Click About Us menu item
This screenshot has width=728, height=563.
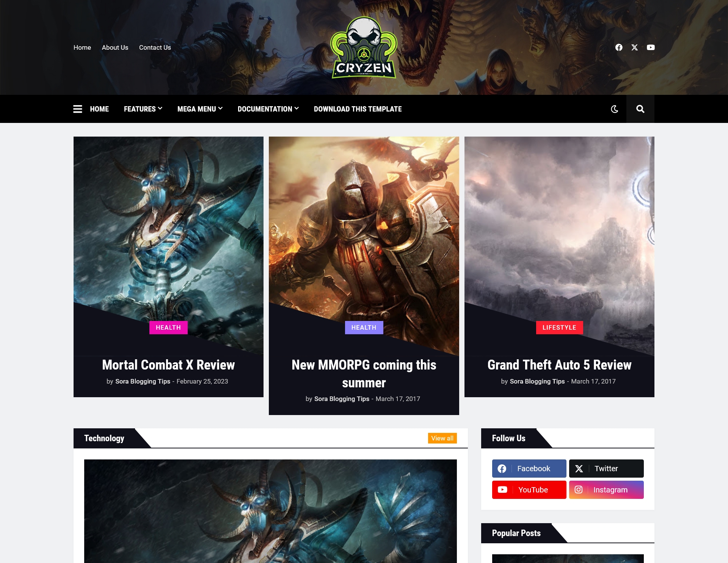pyautogui.click(x=115, y=47)
